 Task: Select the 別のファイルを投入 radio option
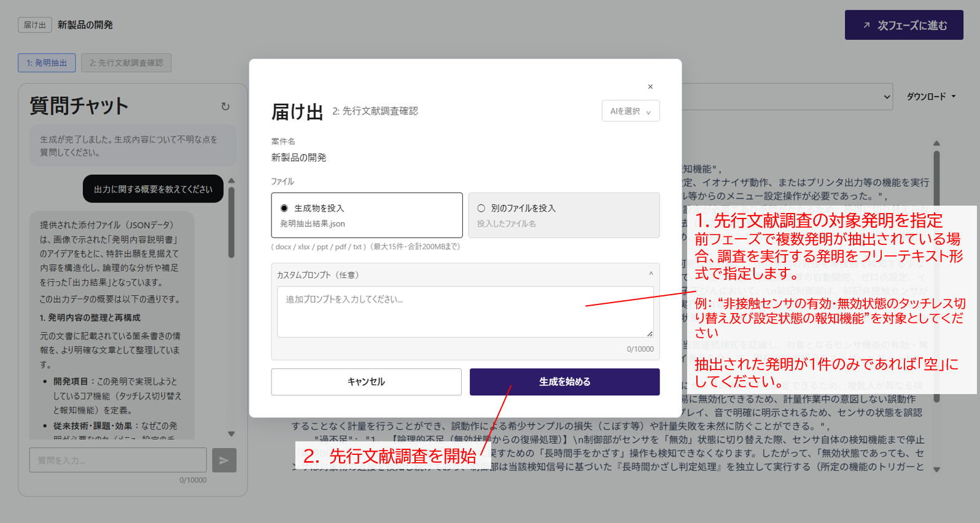point(481,208)
